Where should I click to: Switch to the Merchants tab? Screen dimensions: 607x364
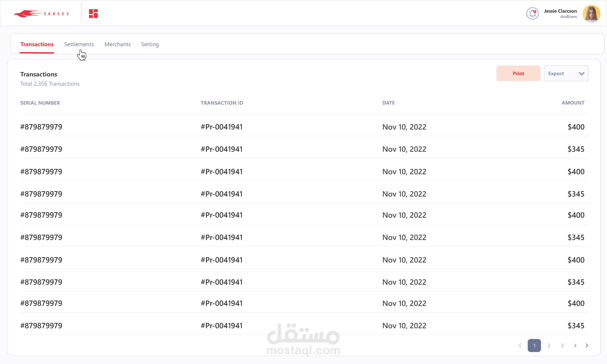coord(118,44)
